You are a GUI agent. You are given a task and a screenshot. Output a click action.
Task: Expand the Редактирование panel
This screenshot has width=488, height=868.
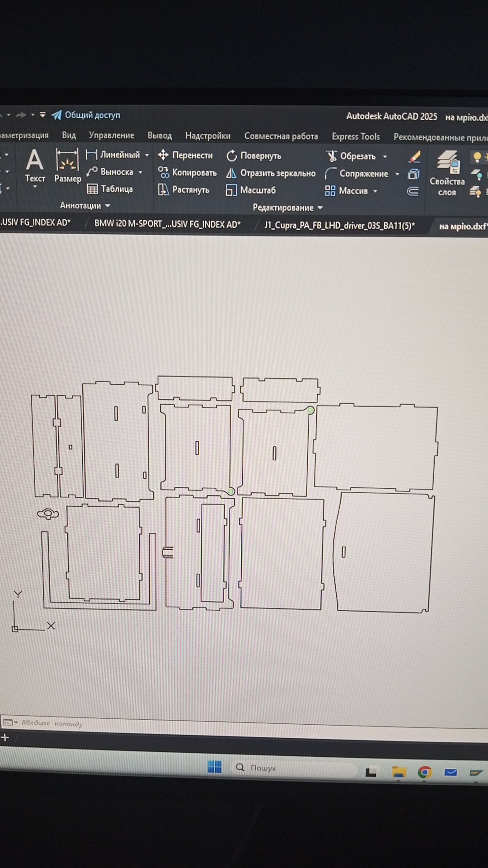click(288, 208)
